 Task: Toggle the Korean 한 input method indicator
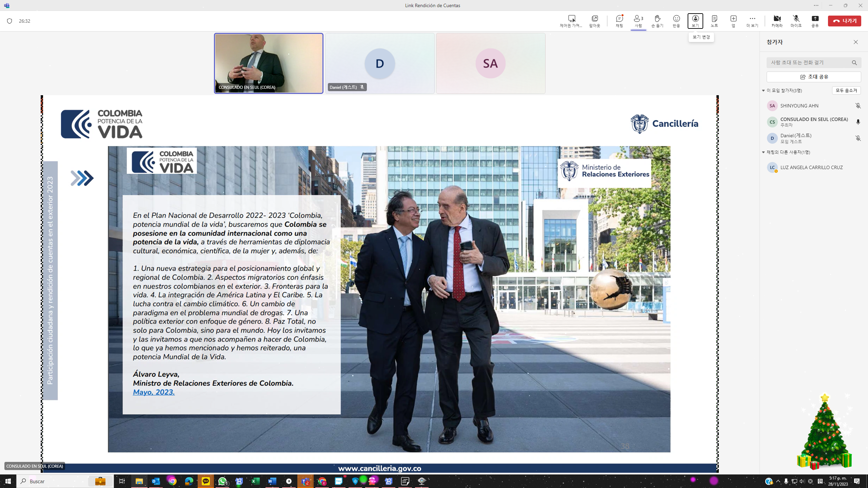pos(820,481)
